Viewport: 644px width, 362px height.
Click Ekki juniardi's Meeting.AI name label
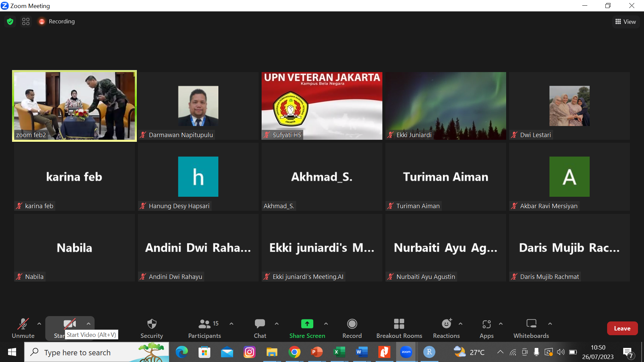click(x=308, y=277)
